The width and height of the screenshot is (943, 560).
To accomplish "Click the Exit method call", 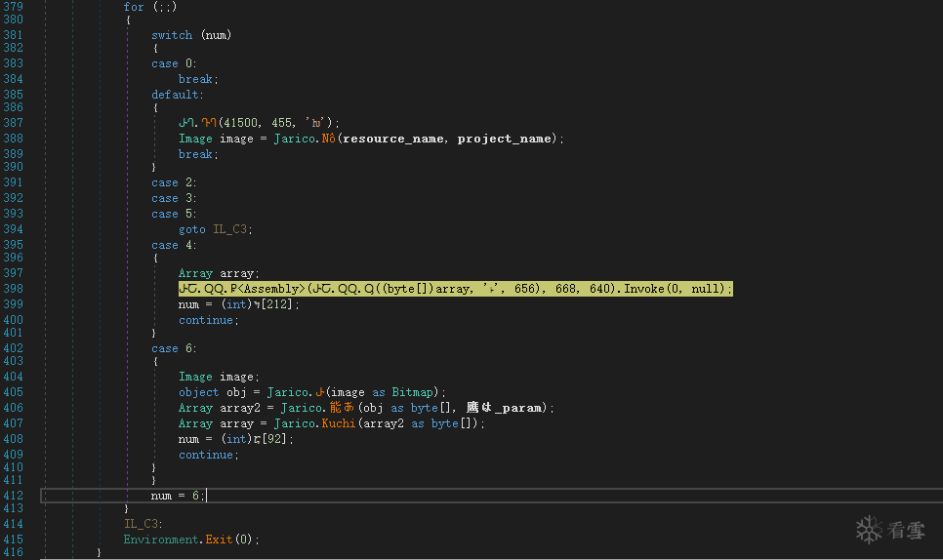I will (221, 540).
